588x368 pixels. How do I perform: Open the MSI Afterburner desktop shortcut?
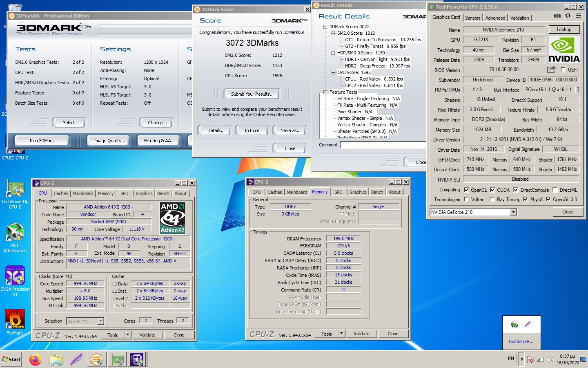coord(15,238)
